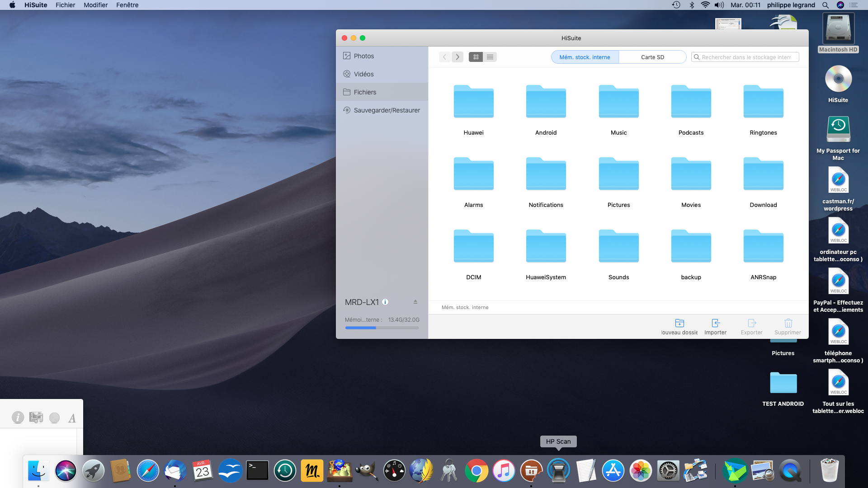Click the Exporter button
This screenshot has width=868, height=488.
[751, 327]
